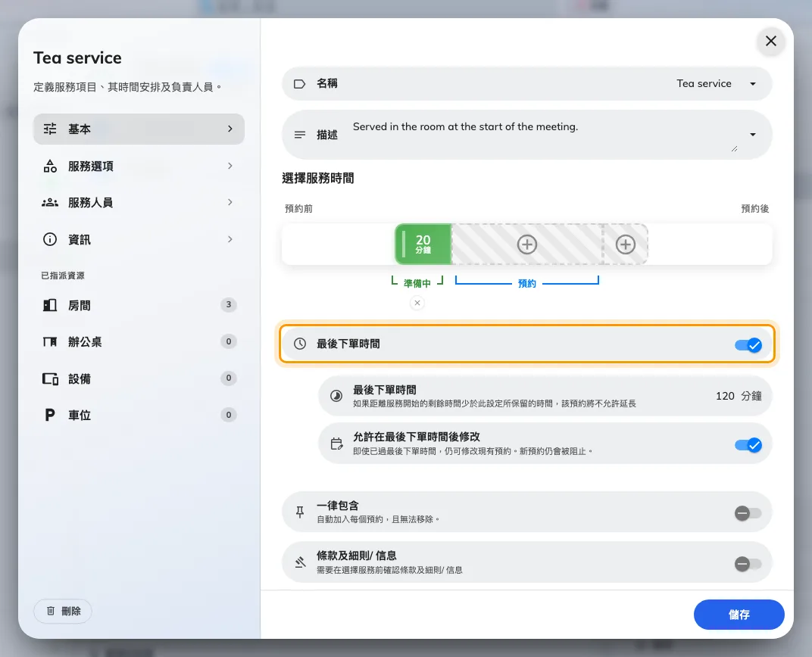Click the tag icon beside 名稱
The width and height of the screenshot is (812, 657).
point(299,84)
